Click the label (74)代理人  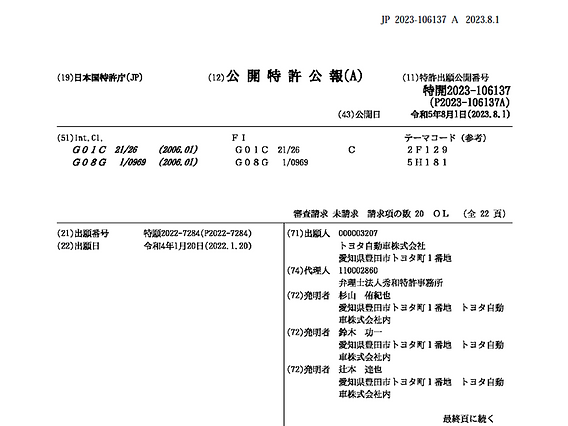coord(308,271)
